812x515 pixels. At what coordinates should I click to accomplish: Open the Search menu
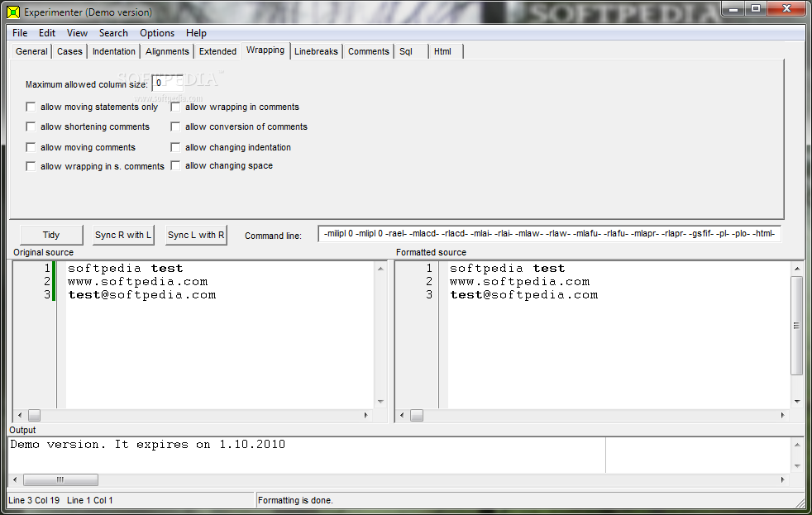113,32
